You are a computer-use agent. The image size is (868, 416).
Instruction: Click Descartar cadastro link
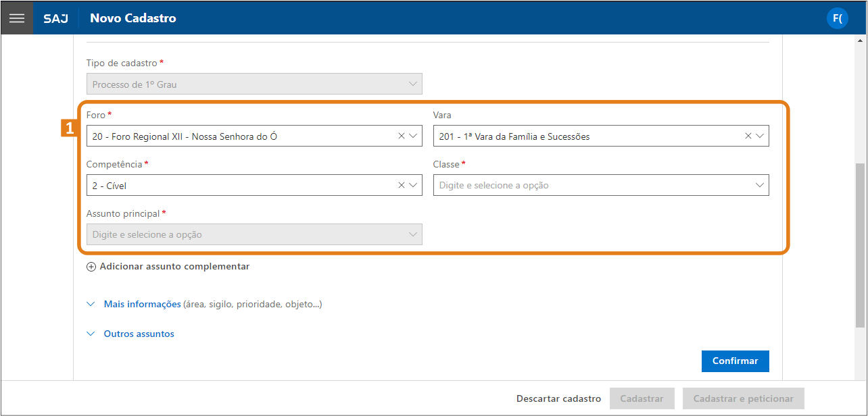[558, 398]
